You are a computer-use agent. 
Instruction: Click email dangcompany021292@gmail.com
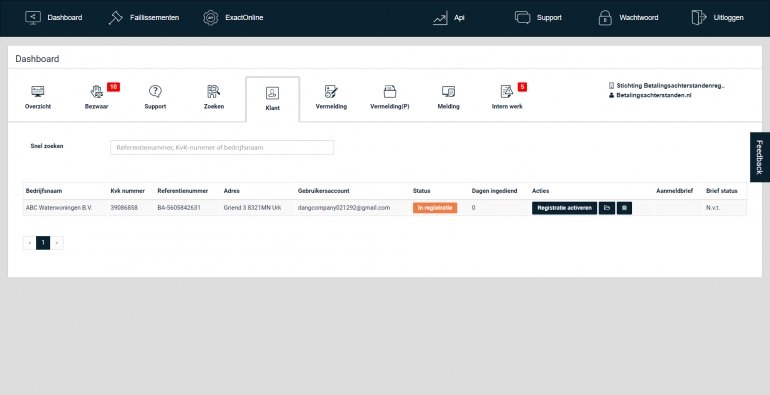[x=344, y=208]
